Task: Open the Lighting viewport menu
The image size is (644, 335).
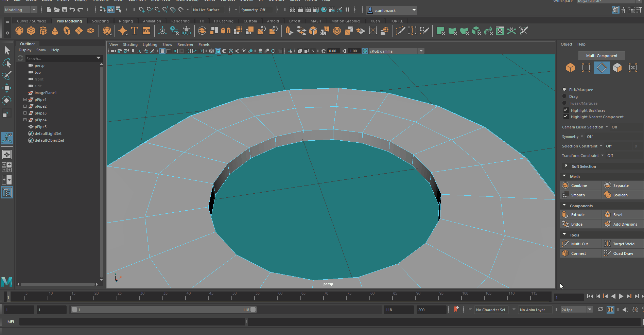Action: 150,45
